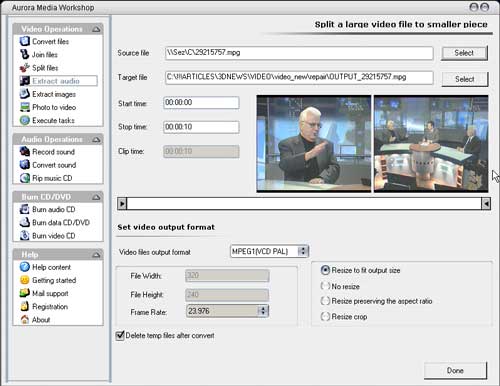Screen dimensions: 500x386
Task: Open the Extract audio menu item
Action: [59, 81]
